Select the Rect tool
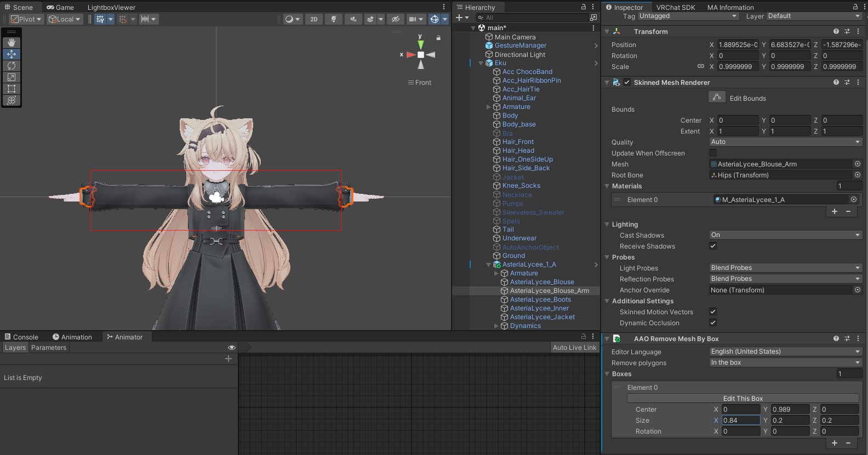Screen dimensions: 868x455 (11, 89)
